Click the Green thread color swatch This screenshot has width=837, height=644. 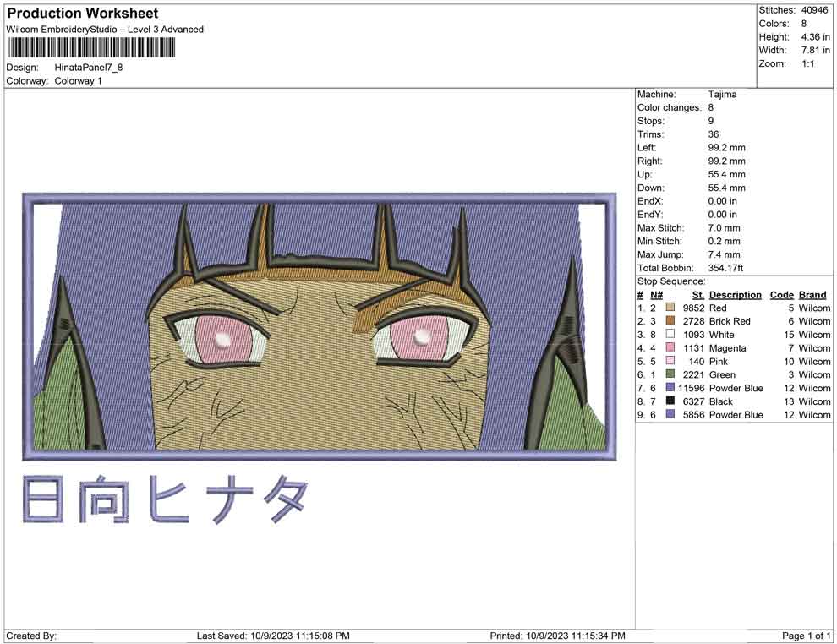[x=670, y=374]
